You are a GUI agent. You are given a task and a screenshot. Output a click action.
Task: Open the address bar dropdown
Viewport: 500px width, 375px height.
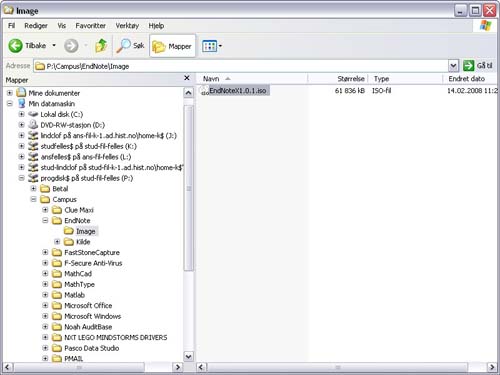[453, 66]
